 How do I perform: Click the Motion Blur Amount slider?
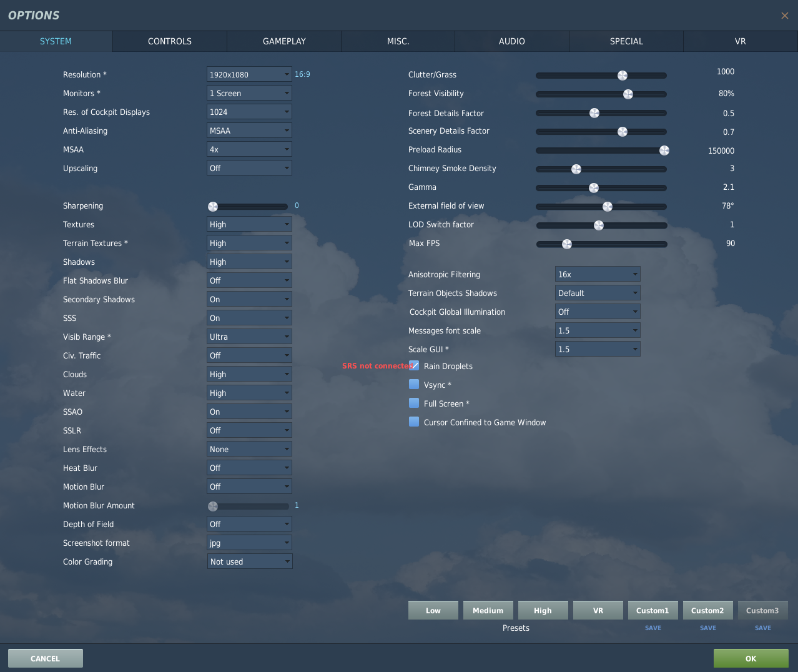pos(249,506)
